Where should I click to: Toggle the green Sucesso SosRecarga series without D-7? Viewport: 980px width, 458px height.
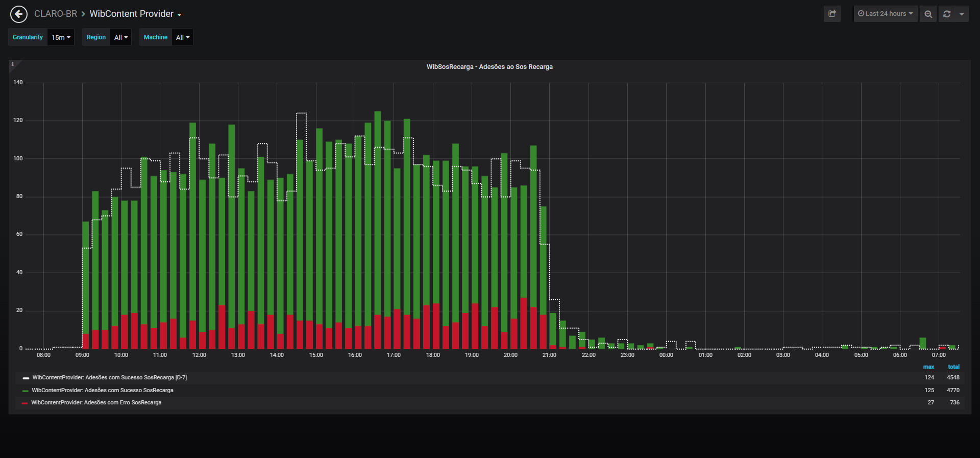pyautogui.click(x=103, y=390)
